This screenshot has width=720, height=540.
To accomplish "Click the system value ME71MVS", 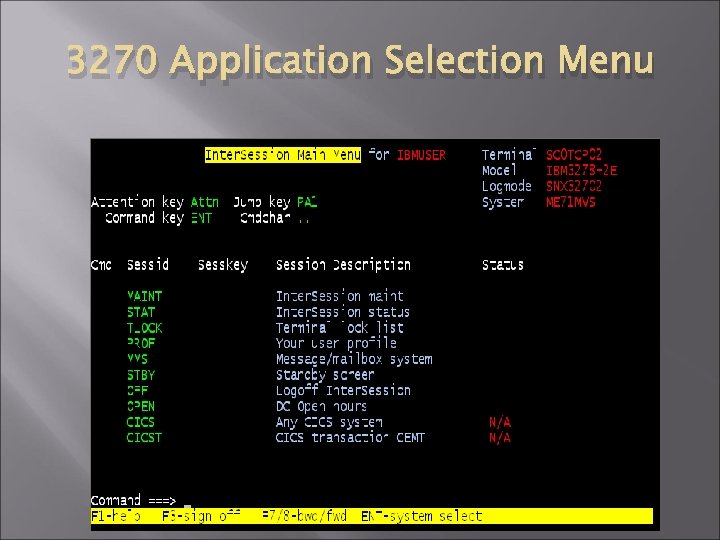I will pyautogui.click(x=571, y=202).
